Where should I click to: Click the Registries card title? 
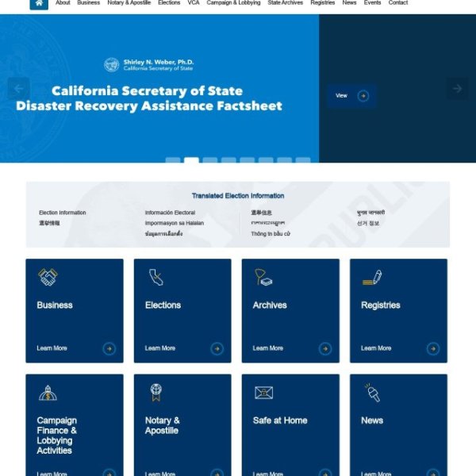pyautogui.click(x=380, y=305)
